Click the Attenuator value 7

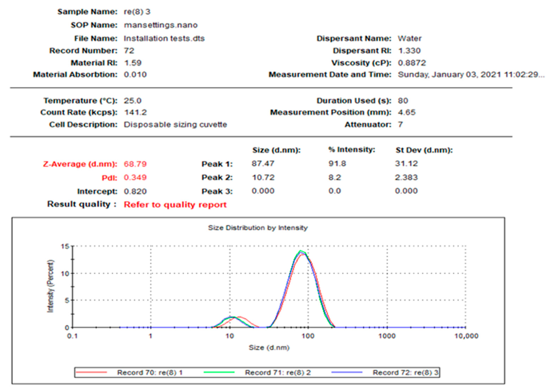401,125
